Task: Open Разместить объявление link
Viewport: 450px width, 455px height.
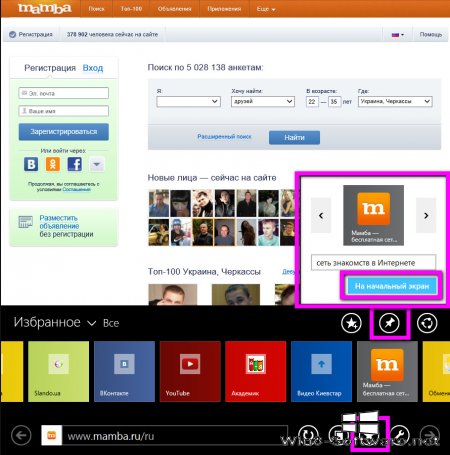Action: point(59,222)
